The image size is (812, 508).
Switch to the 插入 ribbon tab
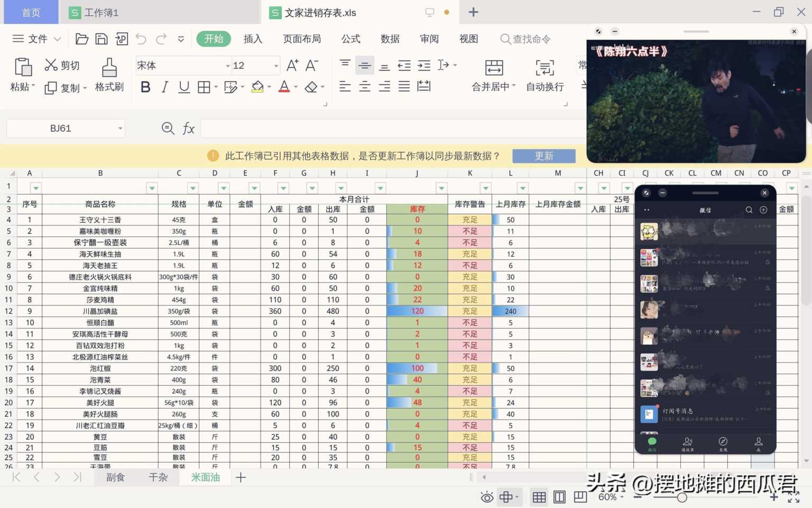pyautogui.click(x=253, y=39)
